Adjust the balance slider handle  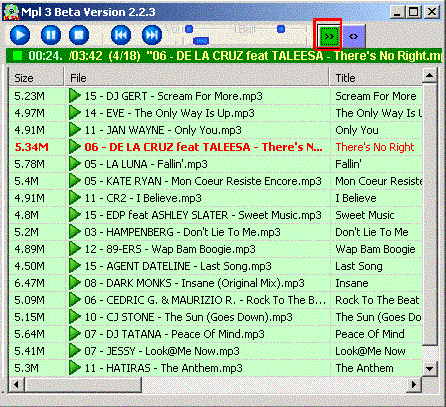click(281, 29)
